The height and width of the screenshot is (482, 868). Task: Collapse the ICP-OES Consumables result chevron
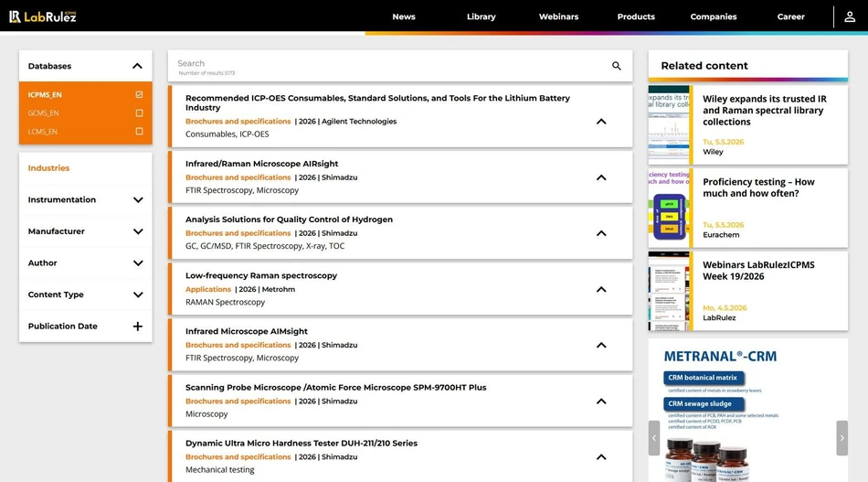[601, 122]
